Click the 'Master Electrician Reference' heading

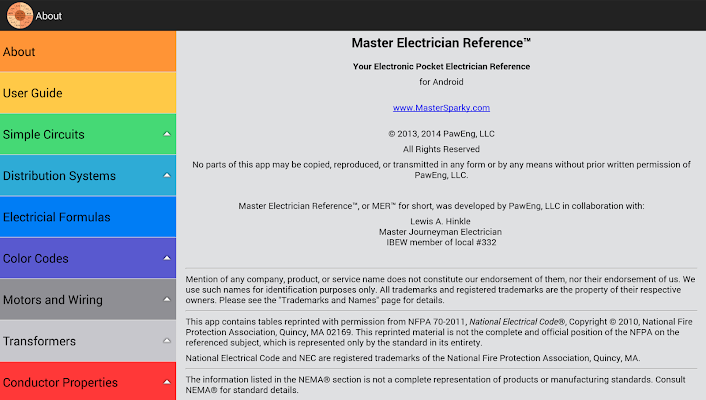[441, 43]
